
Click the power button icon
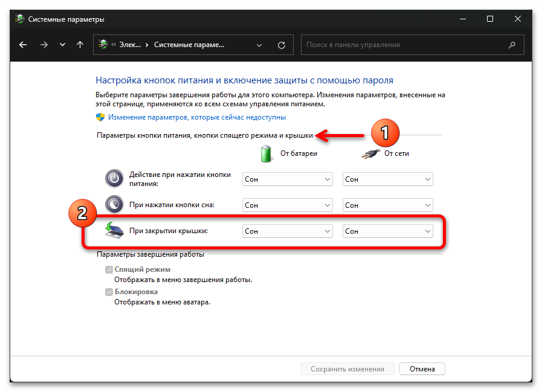[x=114, y=179]
